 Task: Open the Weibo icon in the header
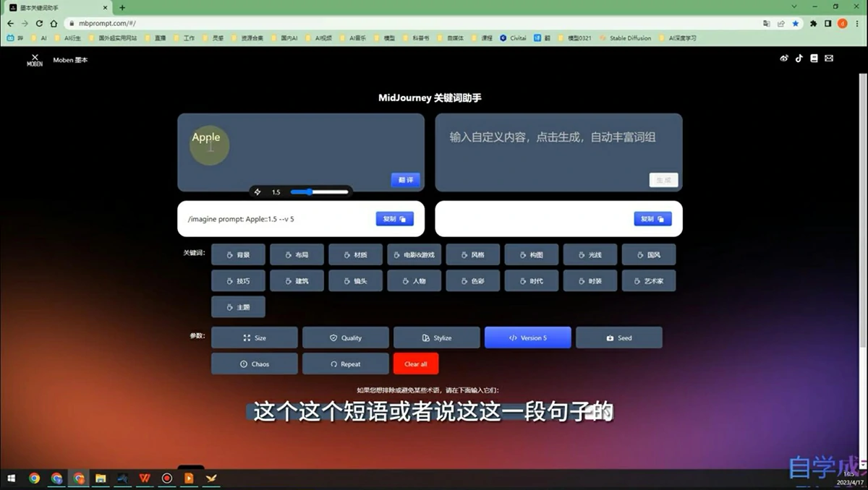[x=784, y=59]
